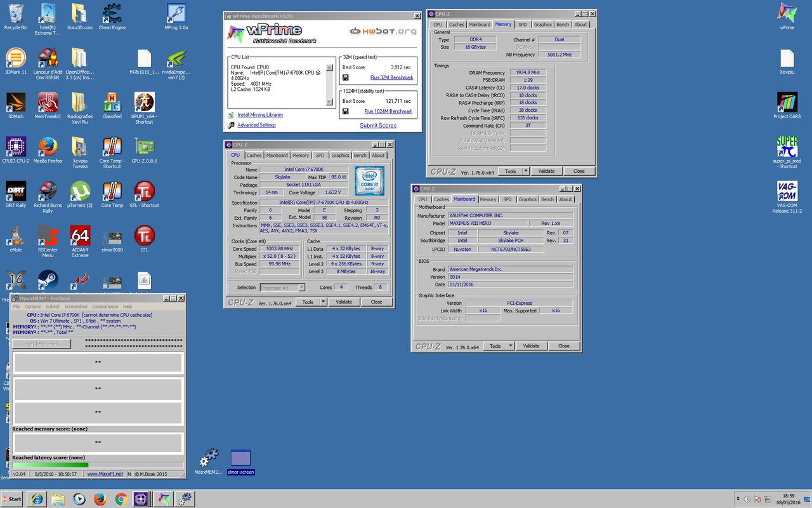Select the elmor-screen desktop file
Screen dimensions: 812x508
pyautogui.click(x=240, y=462)
